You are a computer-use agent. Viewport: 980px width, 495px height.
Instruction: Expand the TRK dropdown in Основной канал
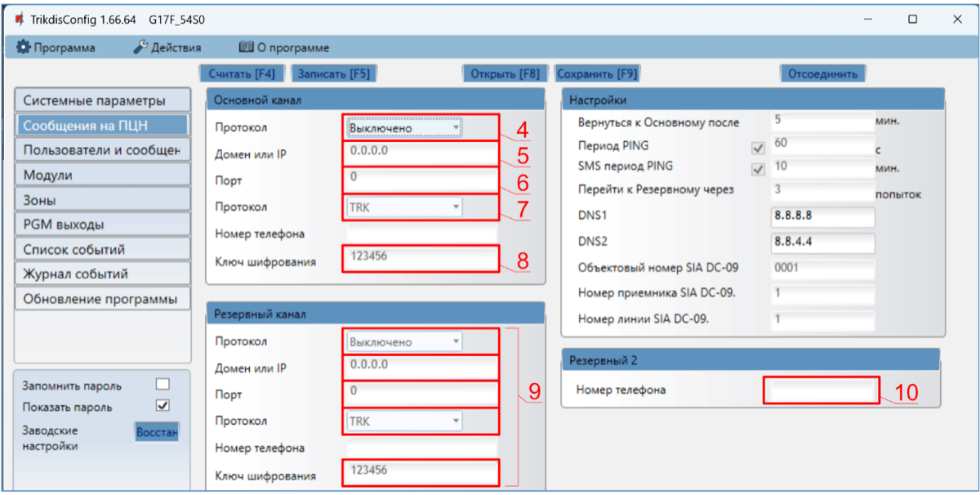(x=404, y=207)
